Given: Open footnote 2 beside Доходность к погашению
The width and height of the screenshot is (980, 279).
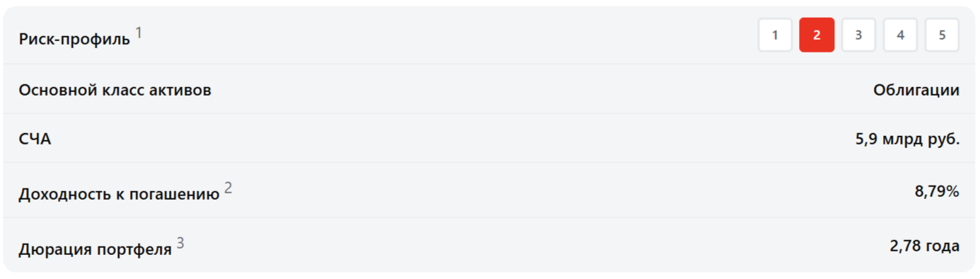Looking at the screenshot, I should pyautogui.click(x=228, y=188).
